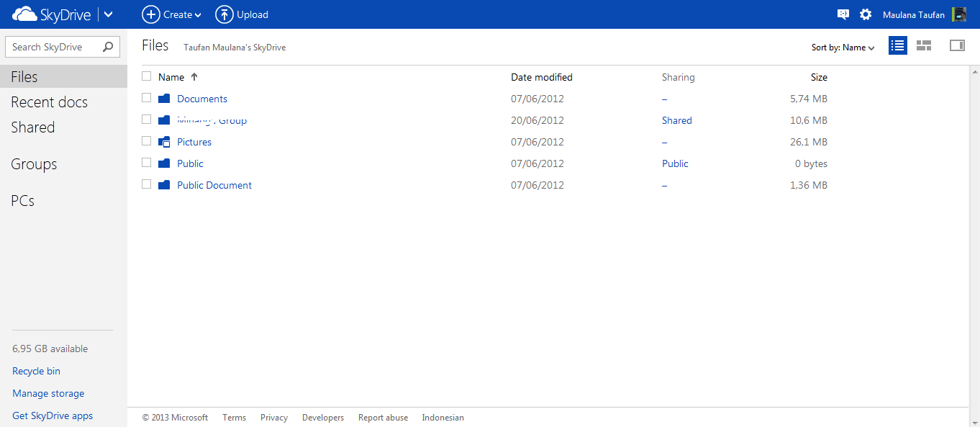Click the Documents folder icon

164,99
